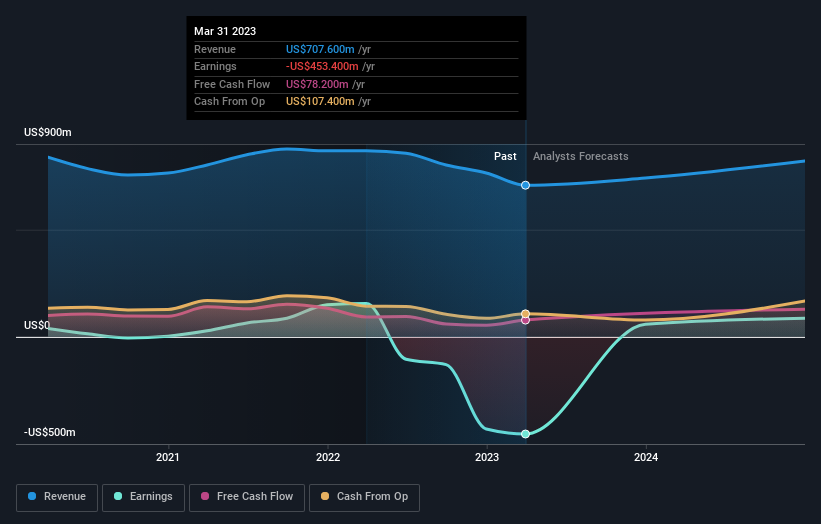821x524 pixels.
Task: Toggle the Free Cash Flow legend series
Action: pyautogui.click(x=247, y=497)
